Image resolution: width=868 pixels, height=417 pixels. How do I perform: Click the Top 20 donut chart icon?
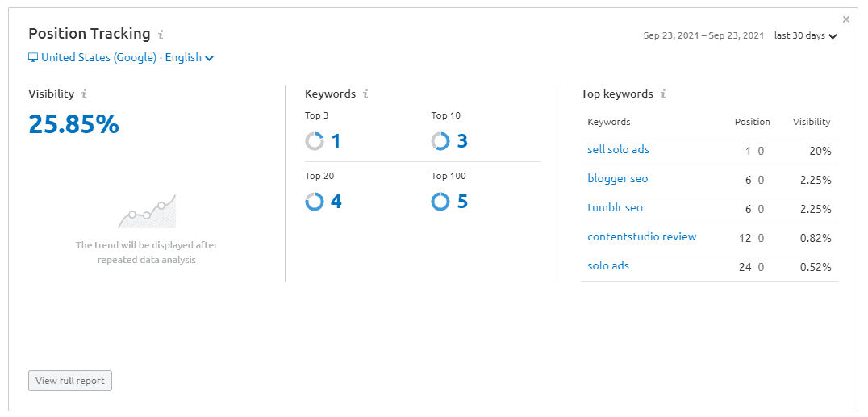(315, 202)
